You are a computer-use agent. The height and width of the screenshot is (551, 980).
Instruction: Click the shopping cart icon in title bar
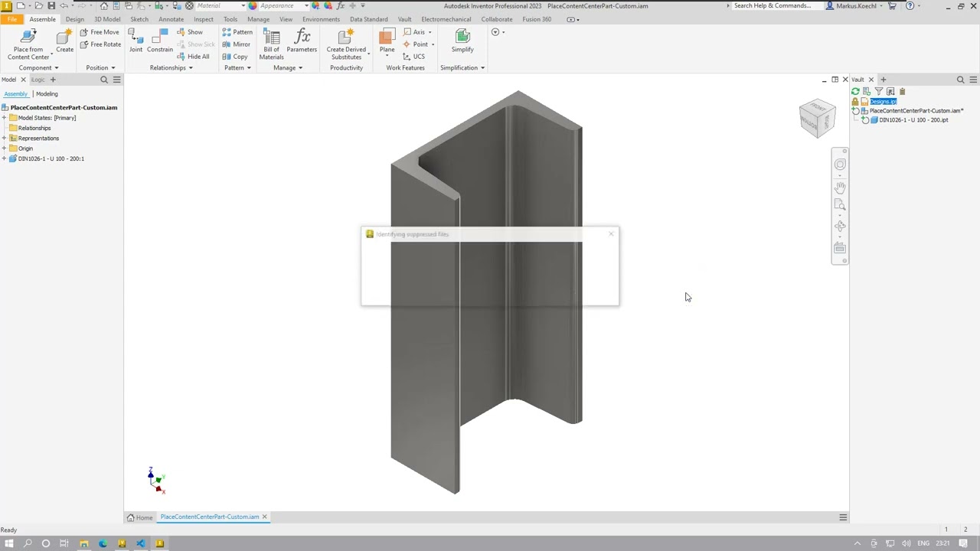pos(892,5)
